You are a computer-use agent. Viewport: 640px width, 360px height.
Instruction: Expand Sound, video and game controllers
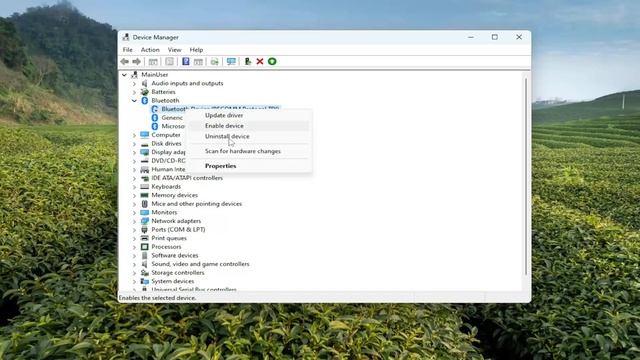pos(134,264)
